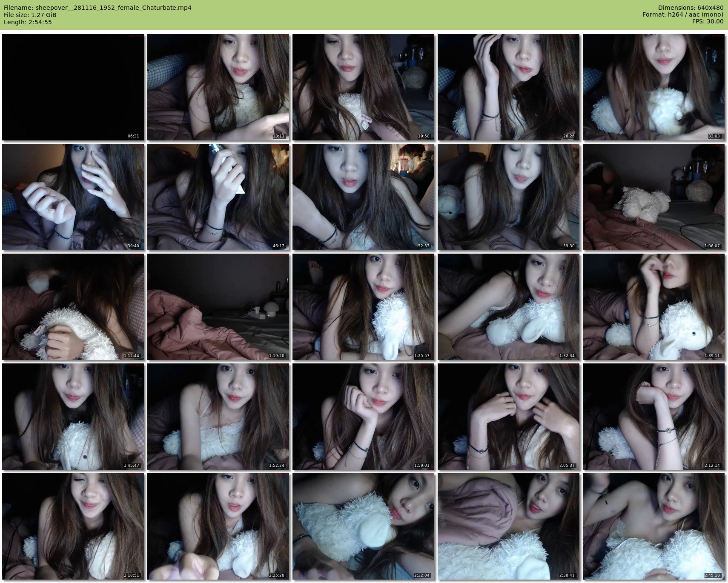Click the empty bed frame at 1:19:20

tap(218, 307)
